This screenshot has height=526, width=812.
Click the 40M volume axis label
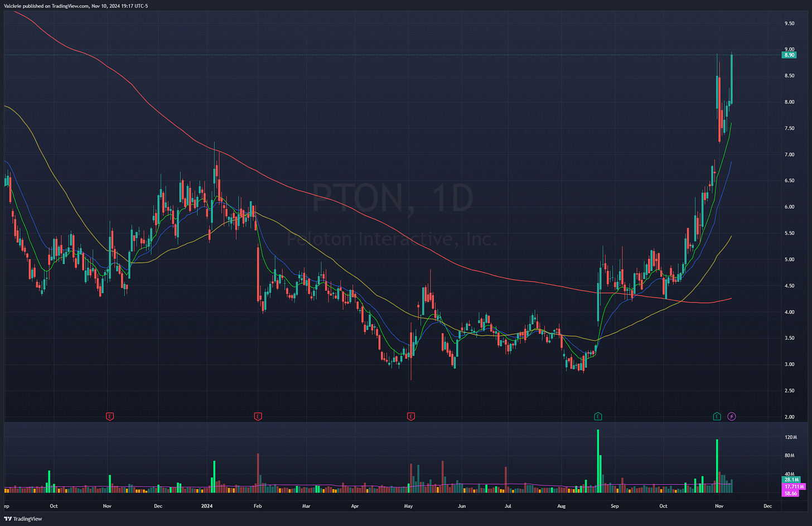pos(790,474)
